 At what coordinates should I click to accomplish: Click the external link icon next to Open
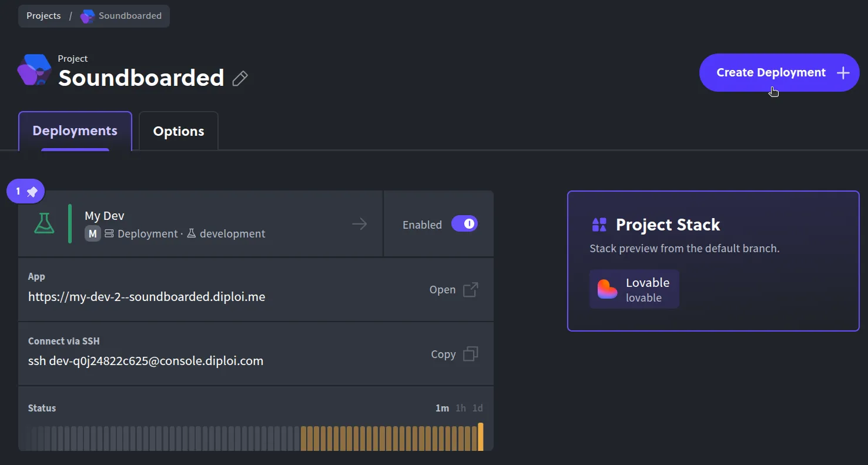coord(471,289)
